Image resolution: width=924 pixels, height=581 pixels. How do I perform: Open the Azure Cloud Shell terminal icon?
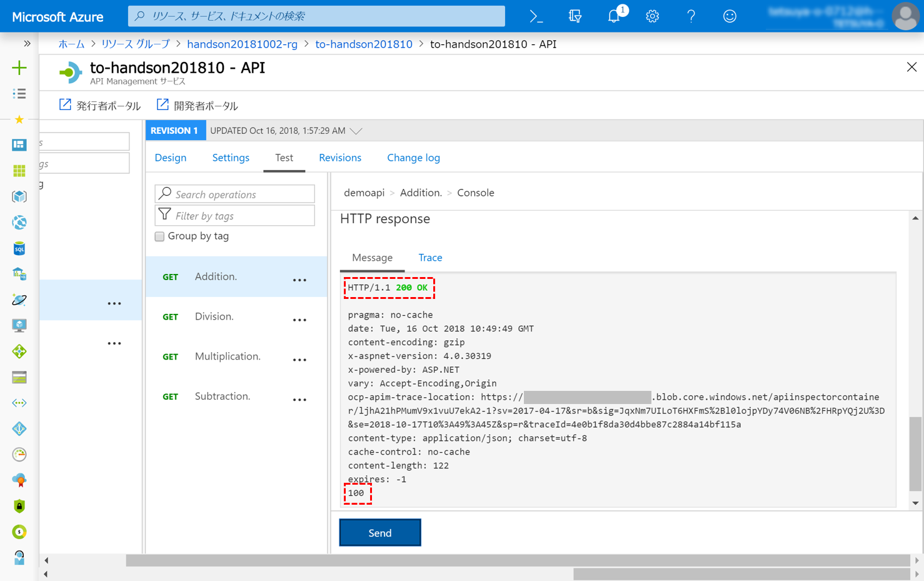536,16
